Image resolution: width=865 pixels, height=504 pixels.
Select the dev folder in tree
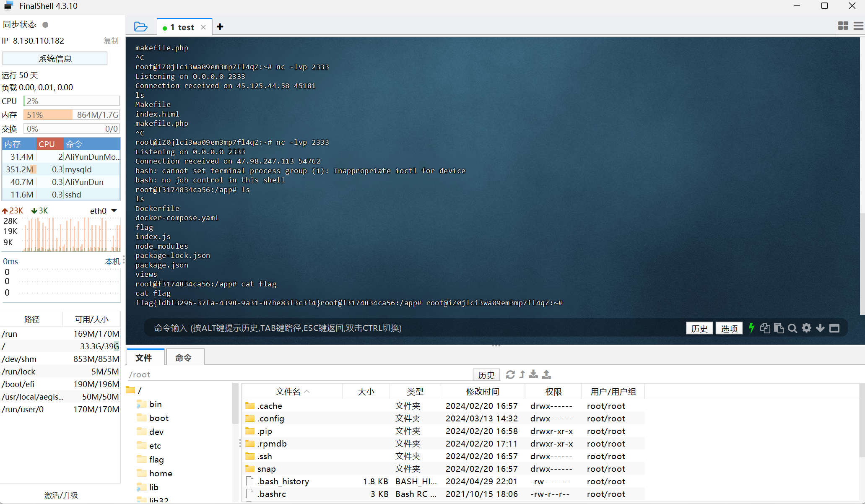click(151, 432)
